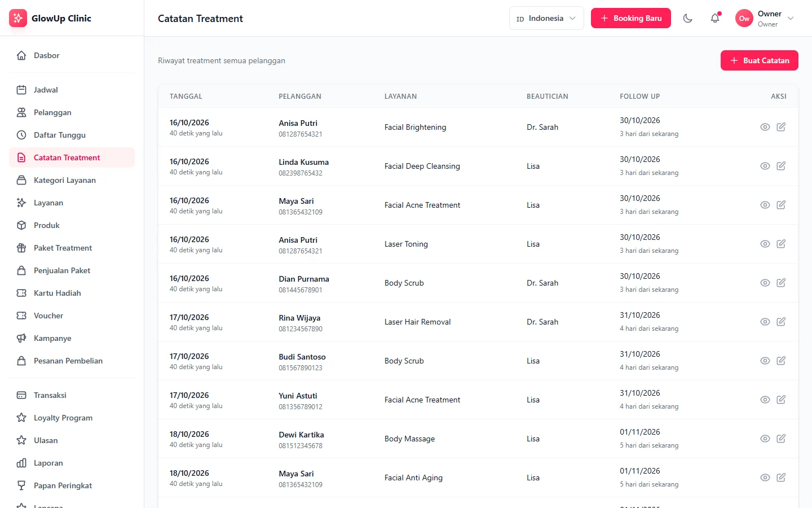Edit Rina Wijaya's Laser Hair Removal record
This screenshot has height=508, width=812.
[x=781, y=322]
